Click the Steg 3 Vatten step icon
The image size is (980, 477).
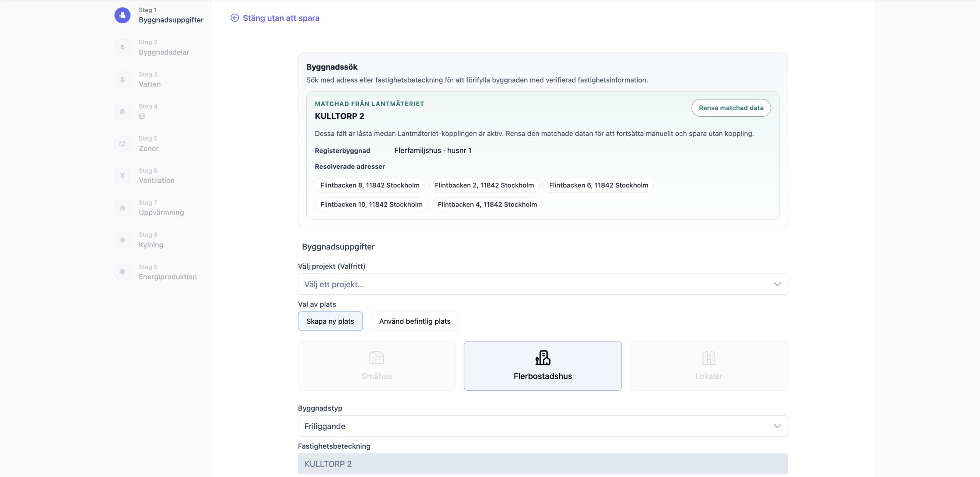click(122, 80)
